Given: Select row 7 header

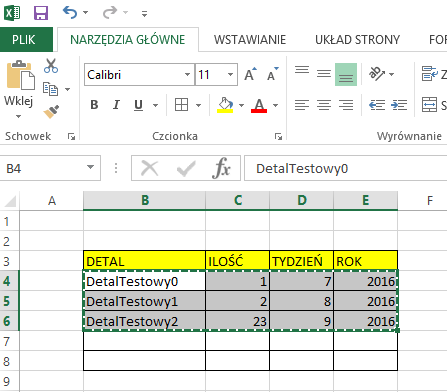Looking at the screenshot, I should (9, 341).
